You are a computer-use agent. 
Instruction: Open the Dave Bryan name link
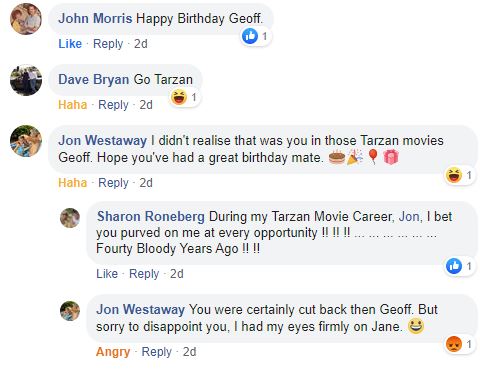click(94, 79)
